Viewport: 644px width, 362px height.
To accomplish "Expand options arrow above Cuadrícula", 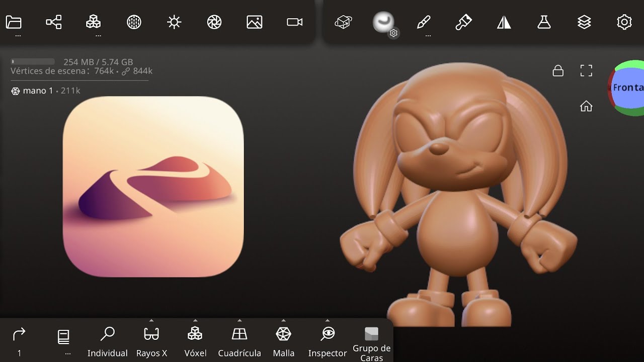I will coord(239,320).
